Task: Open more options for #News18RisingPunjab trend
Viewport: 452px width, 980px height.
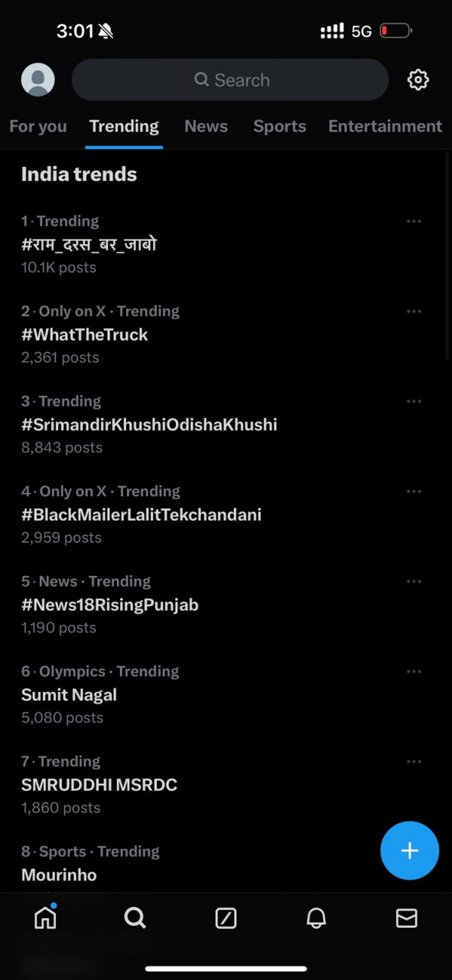Action: 415,581
